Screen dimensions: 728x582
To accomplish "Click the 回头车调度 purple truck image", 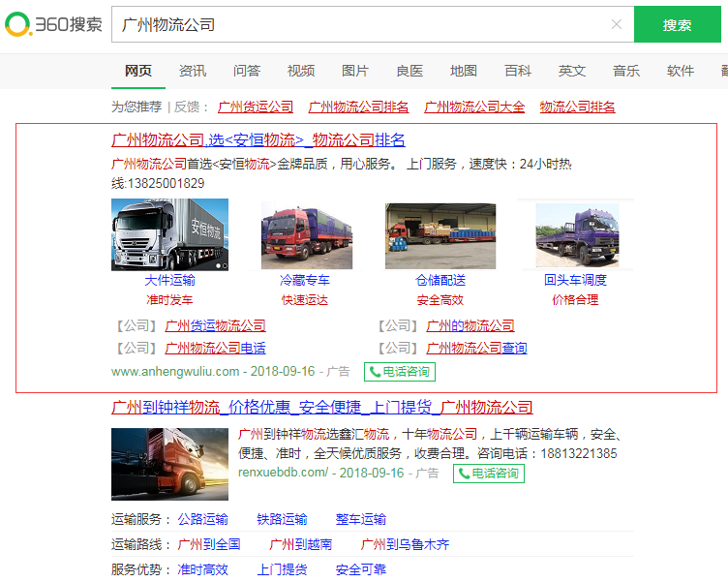I will [x=576, y=235].
